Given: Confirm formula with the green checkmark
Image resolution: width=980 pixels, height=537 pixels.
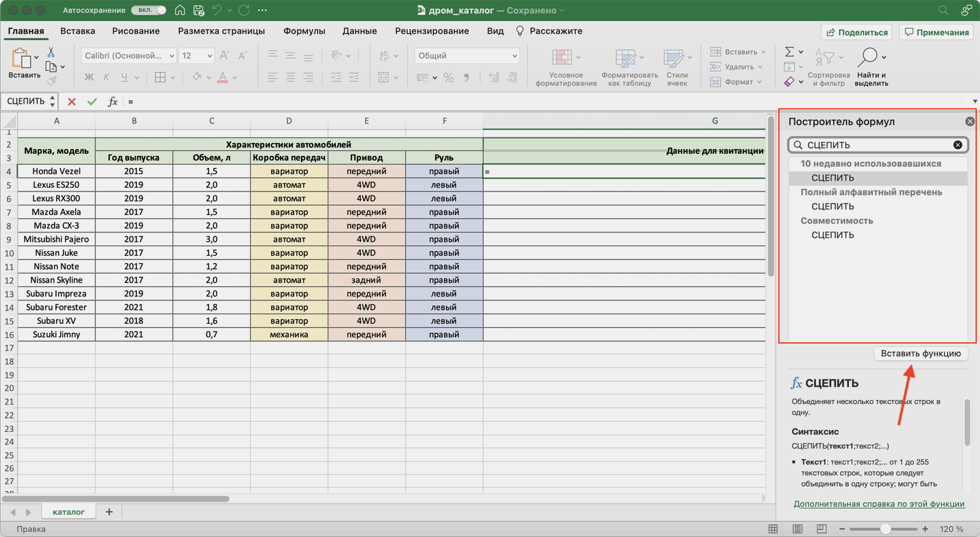Looking at the screenshot, I should pyautogui.click(x=92, y=102).
